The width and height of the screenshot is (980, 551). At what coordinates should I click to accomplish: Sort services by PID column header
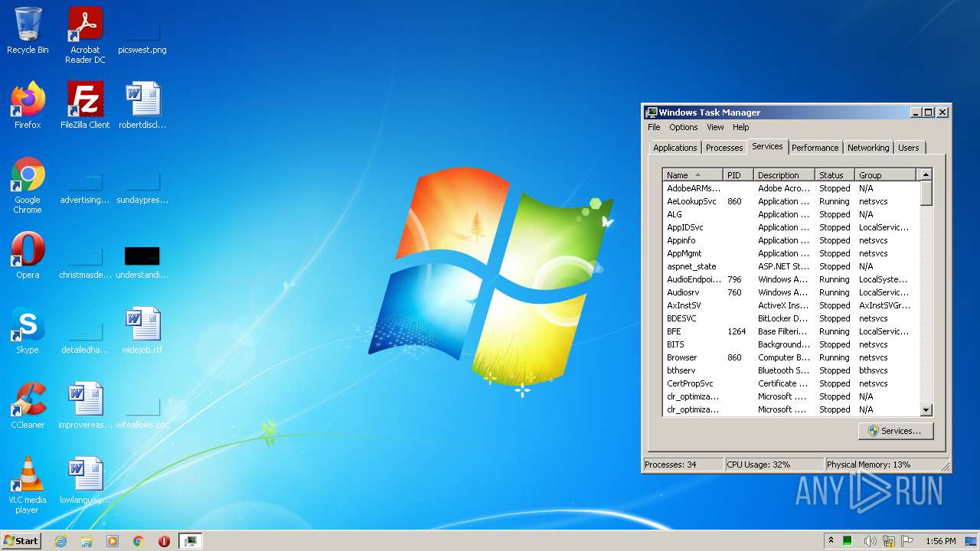(x=738, y=174)
